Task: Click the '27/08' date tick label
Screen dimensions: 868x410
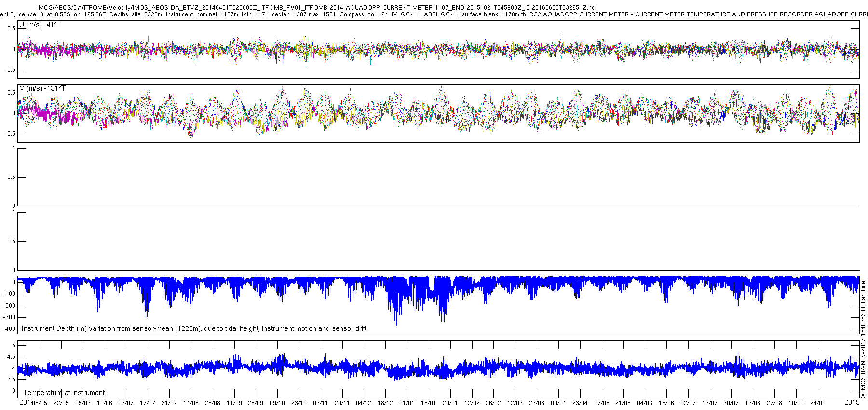Action: 774,403
